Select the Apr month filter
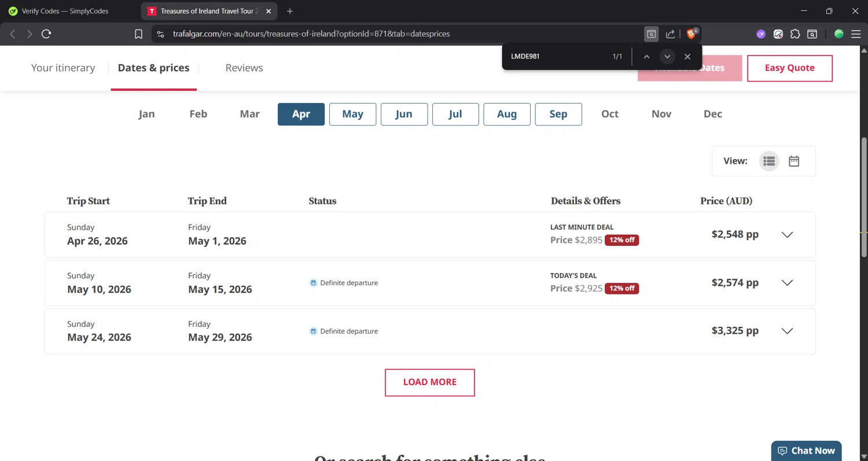Screen dimensions: 868x461 click(x=301, y=114)
